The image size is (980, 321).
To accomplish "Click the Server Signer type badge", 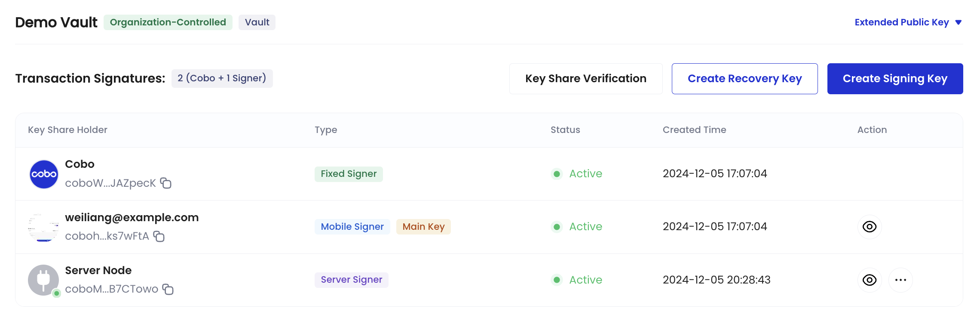I will [x=351, y=280].
